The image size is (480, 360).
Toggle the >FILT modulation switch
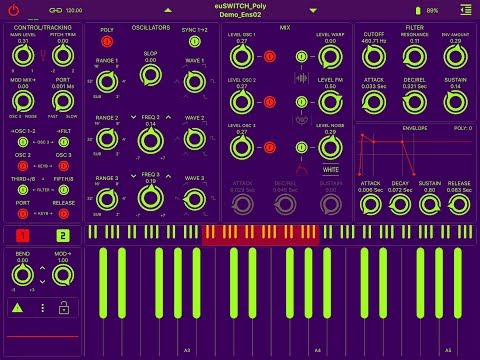[x=64, y=142]
